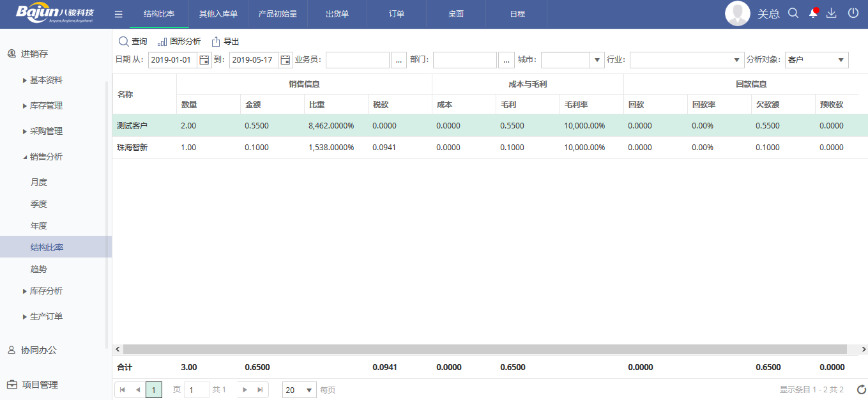The height and width of the screenshot is (400, 868).
Task: Open the 分析对象 combo box
Action: 816,60
